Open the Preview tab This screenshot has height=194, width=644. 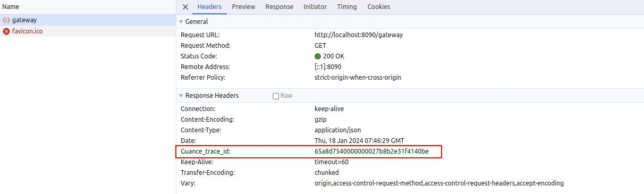click(243, 7)
